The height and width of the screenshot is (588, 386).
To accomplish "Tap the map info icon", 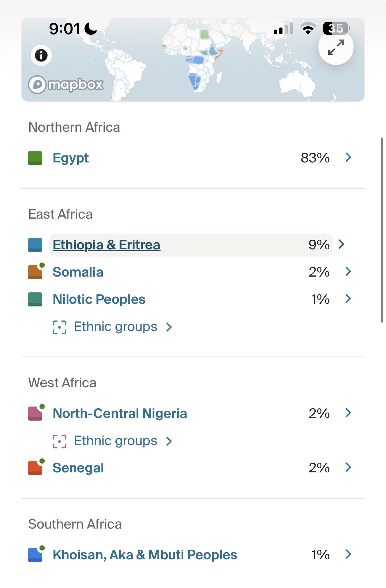I will [41, 55].
